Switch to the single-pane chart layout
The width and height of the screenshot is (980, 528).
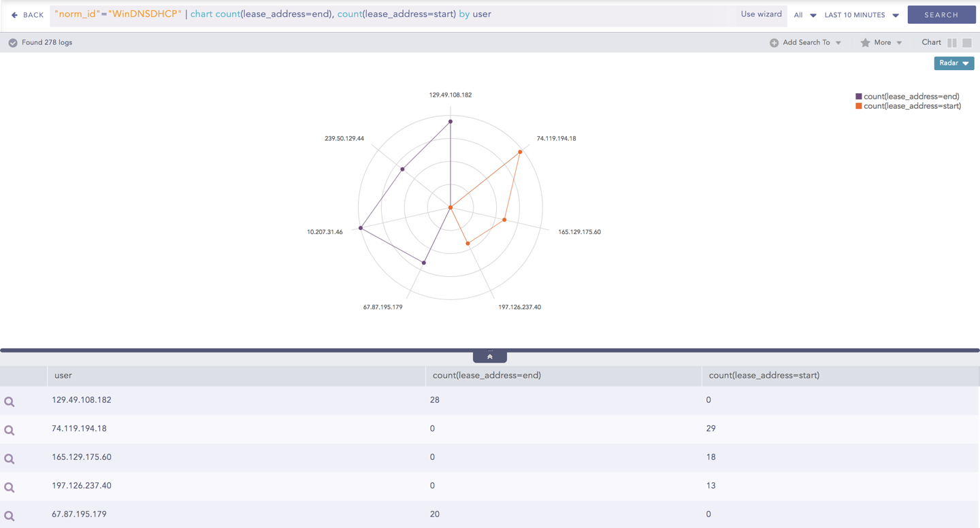[967, 43]
